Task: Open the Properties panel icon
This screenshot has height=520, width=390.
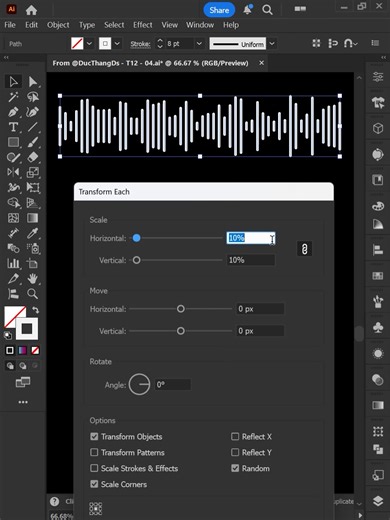Action: click(x=378, y=77)
